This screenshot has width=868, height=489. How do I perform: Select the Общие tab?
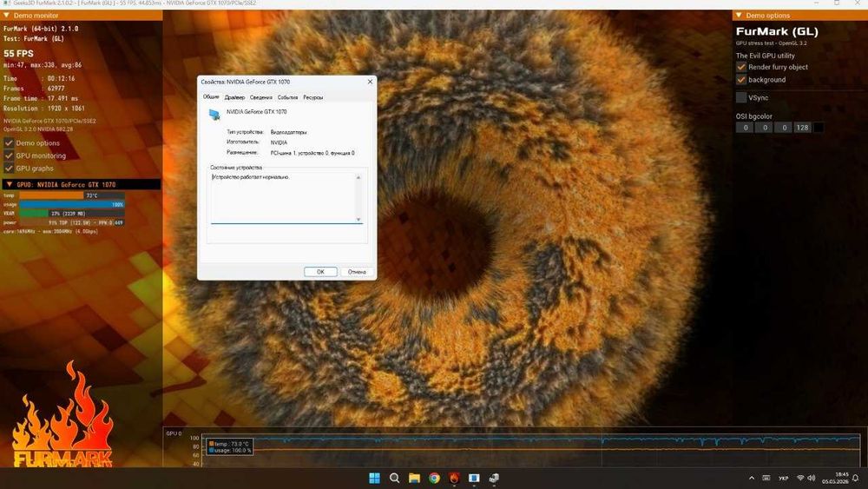point(211,97)
